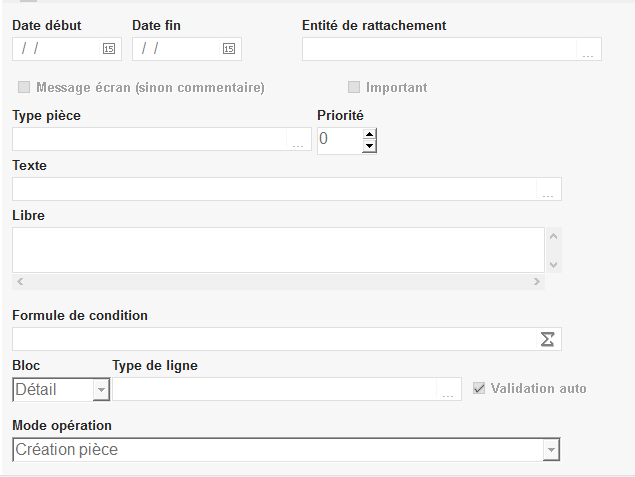Decrease Priorité with down arrow

pos(369,147)
